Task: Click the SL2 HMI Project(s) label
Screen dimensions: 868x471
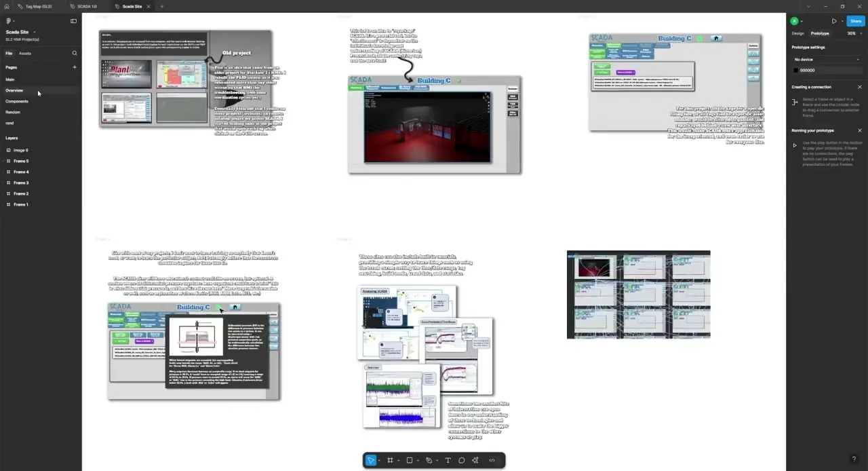Action: tap(22, 39)
